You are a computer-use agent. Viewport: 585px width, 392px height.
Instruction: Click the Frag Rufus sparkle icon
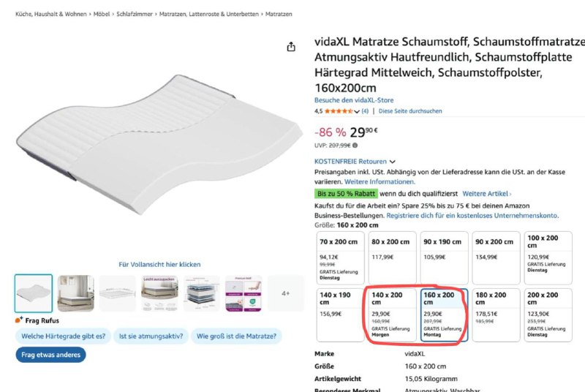19,320
